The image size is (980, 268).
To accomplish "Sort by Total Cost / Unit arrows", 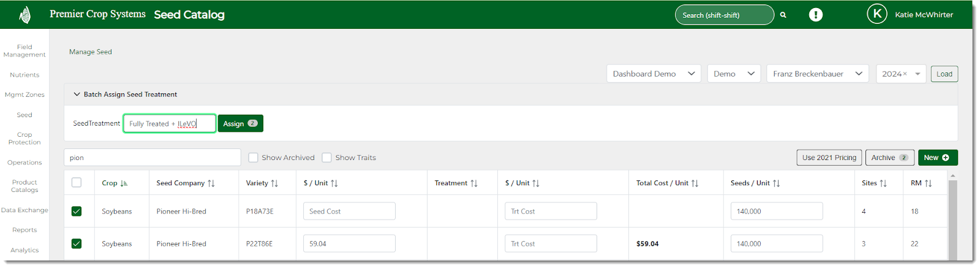I will tap(695, 183).
